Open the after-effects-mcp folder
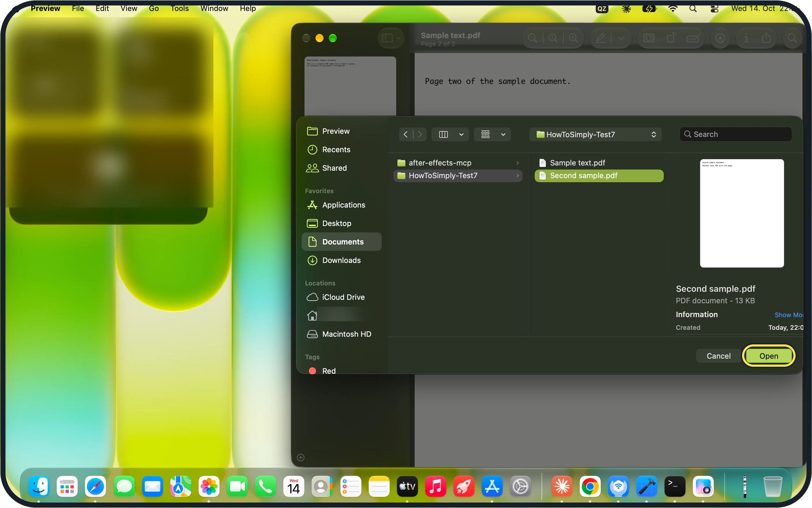 coord(458,163)
